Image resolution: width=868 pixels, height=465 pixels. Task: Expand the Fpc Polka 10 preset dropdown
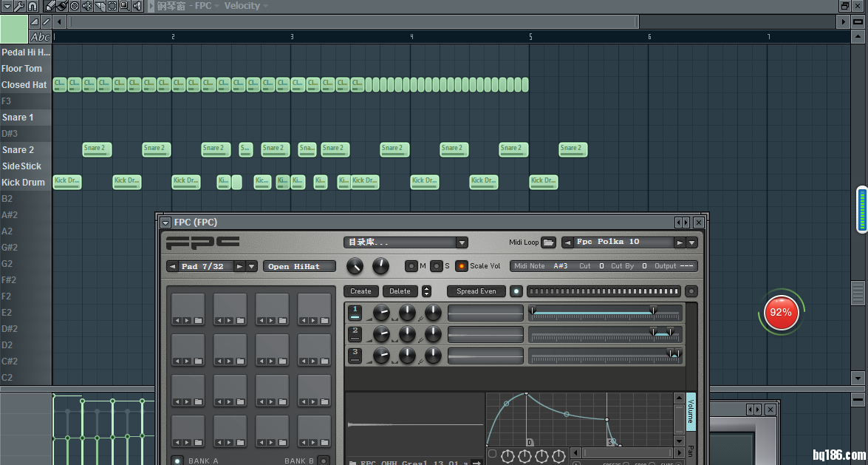coord(691,242)
